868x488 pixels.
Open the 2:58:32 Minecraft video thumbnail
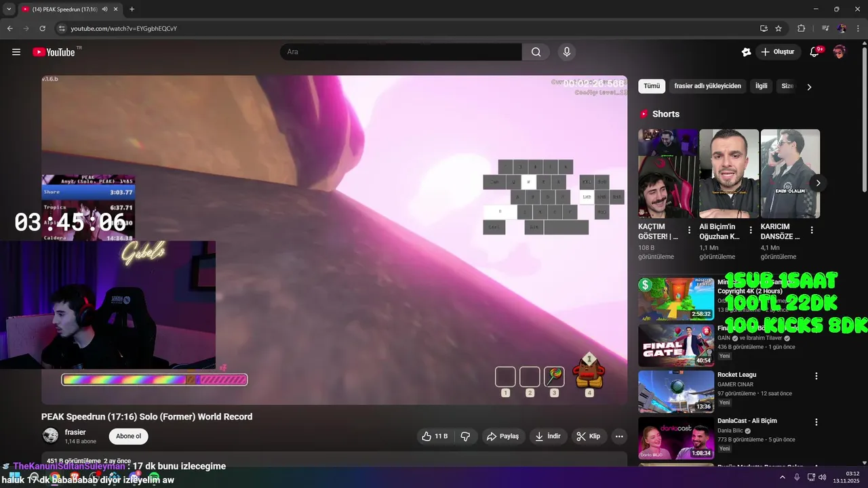click(675, 299)
